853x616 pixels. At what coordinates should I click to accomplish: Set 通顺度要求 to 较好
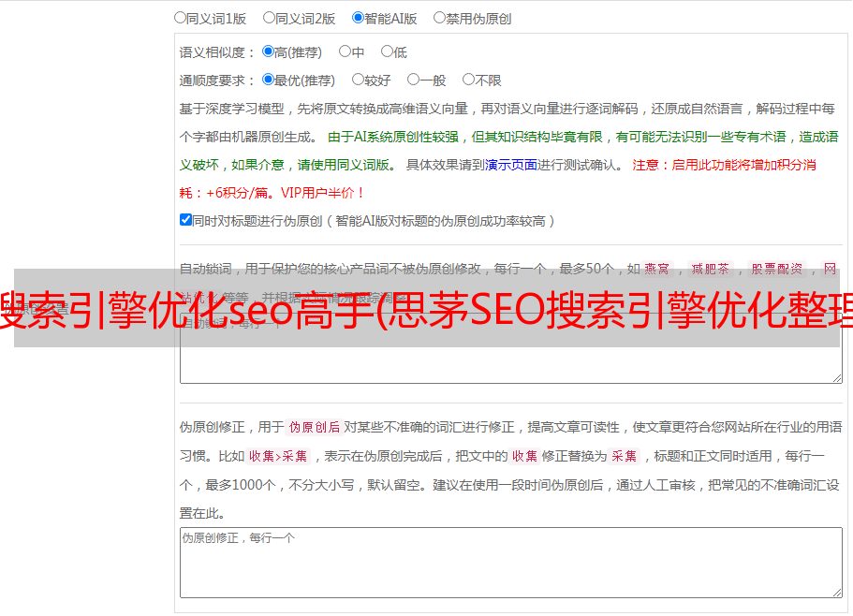[x=358, y=80]
